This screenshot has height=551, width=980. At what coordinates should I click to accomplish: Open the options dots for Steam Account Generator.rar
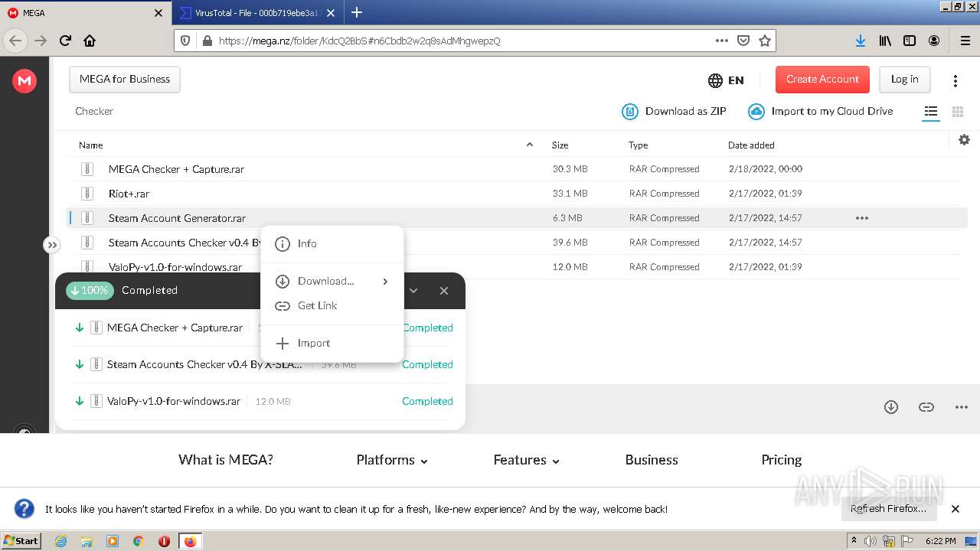862,218
